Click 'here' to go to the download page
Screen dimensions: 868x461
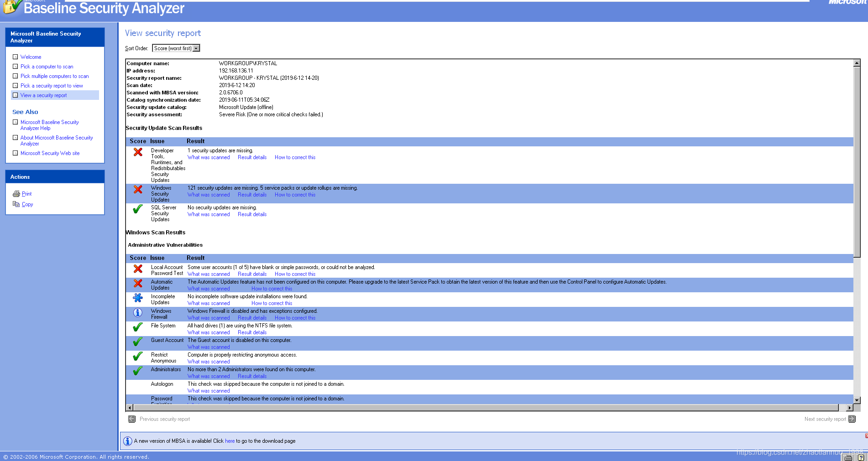pyautogui.click(x=230, y=441)
